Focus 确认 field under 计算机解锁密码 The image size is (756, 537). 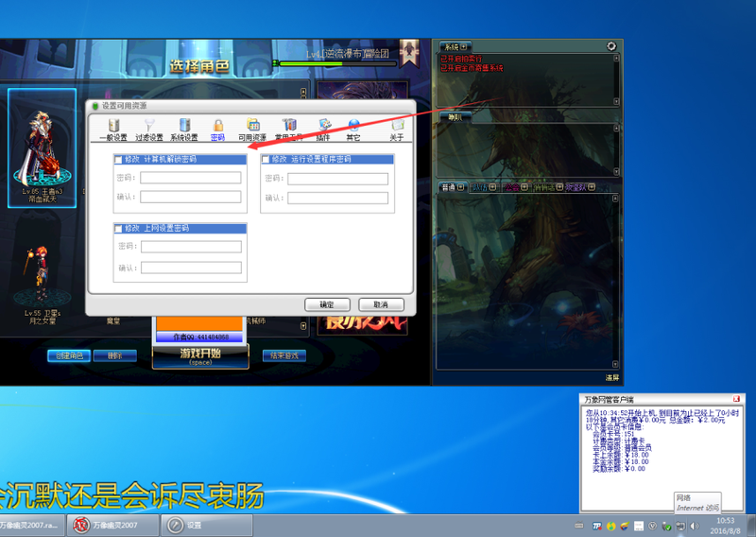191,197
